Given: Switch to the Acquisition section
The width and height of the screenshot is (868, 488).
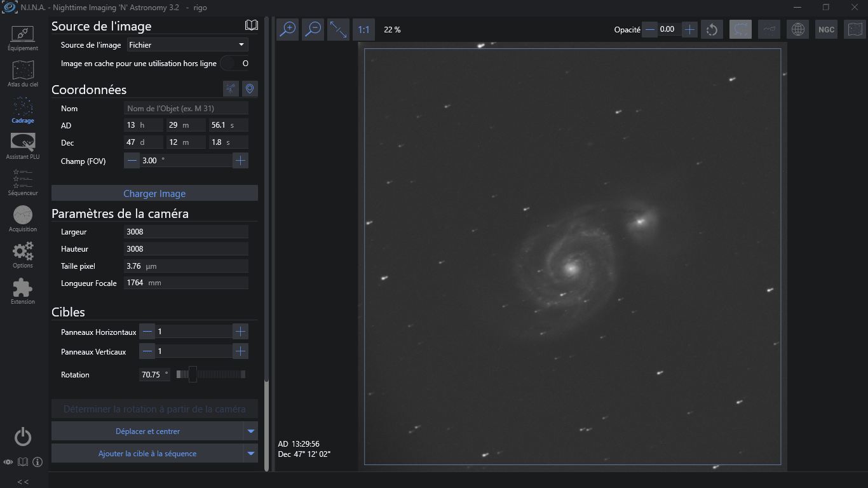Looking at the screenshot, I should coord(23,219).
